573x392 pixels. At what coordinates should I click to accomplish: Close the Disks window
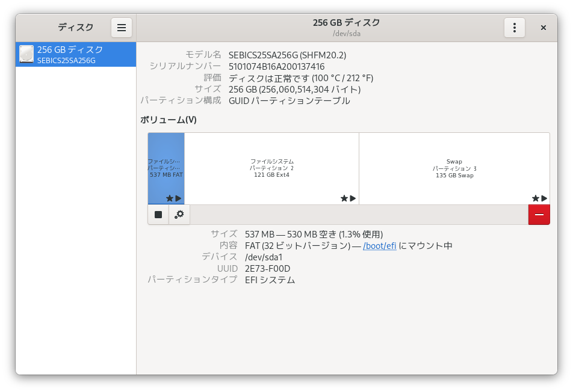coord(543,28)
